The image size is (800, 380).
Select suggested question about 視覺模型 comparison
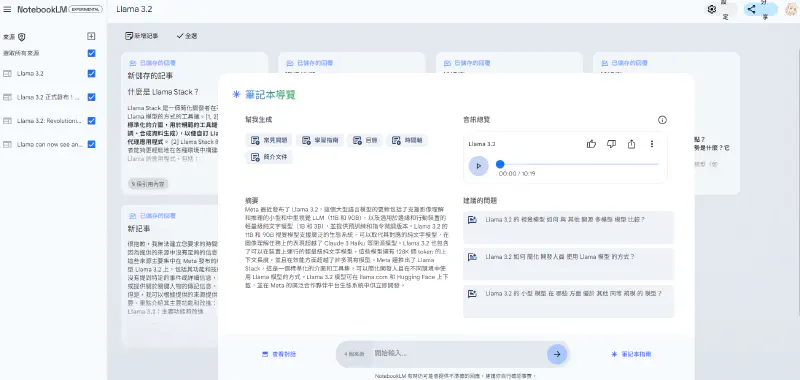(x=568, y=227)
